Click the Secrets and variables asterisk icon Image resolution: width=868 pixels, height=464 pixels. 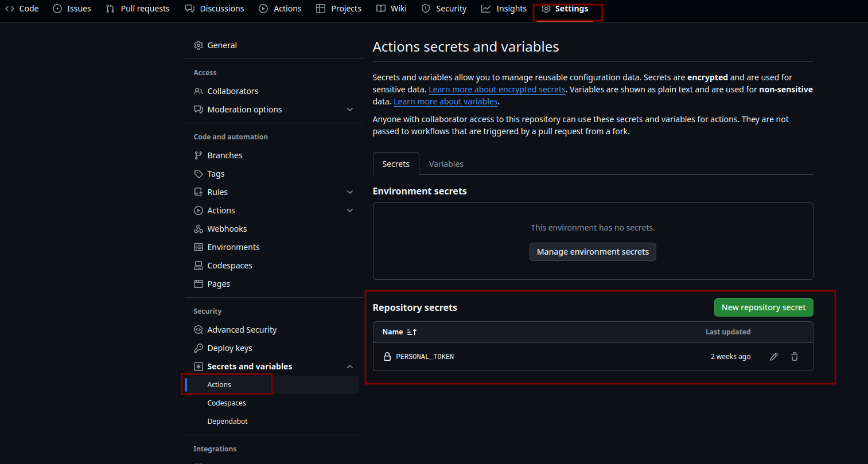198,366
